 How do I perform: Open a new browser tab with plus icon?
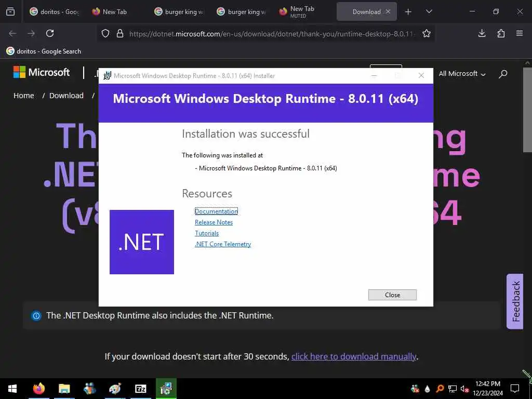click(408, 12)
